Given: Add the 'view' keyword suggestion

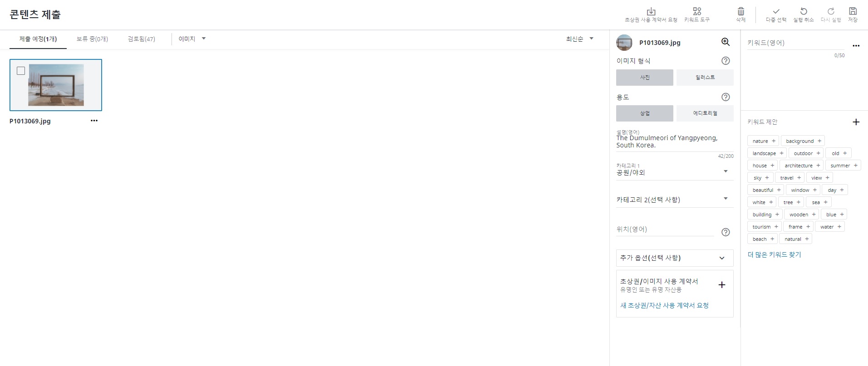Looking at the screenshot, I should pyautogui.click(x=819, y=178).
